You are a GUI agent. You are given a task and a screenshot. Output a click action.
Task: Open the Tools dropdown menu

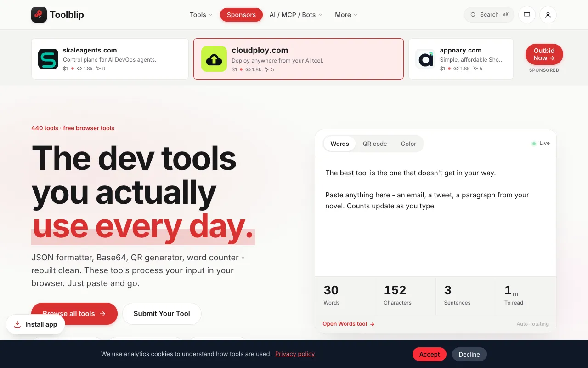(x=201, y=15)
